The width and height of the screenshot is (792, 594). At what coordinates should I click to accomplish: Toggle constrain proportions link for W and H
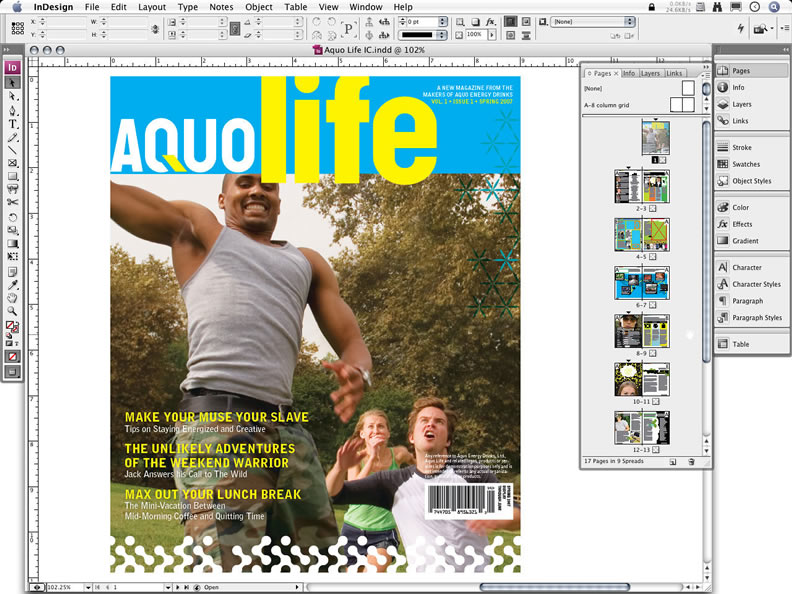pyautogui.click(x=155, y=29)
